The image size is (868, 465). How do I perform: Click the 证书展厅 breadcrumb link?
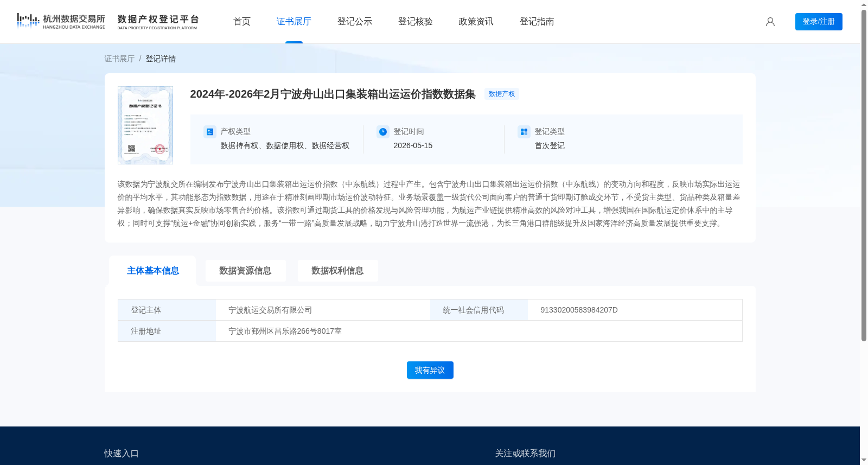[x=119, y=59]
